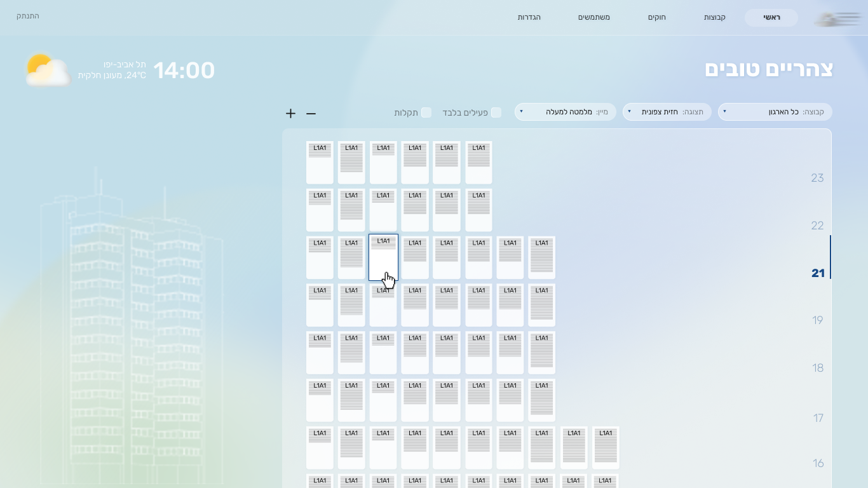Click the התנתק logout link

click(x=28, y=16)
